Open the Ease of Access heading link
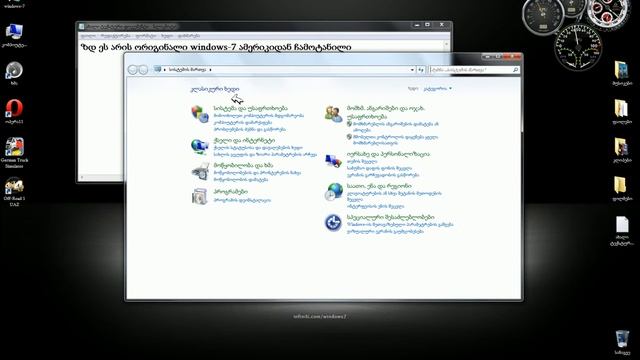 click(391, 217)
